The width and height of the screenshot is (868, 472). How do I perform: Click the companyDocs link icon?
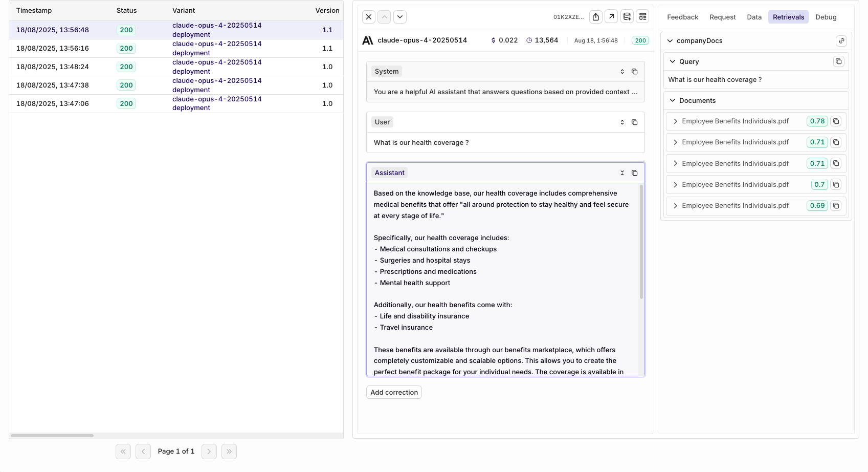(841, 41)
